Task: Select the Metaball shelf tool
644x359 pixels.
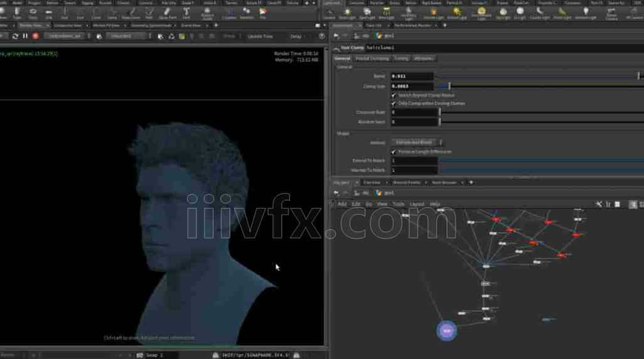Action: [x=247, y=13]
